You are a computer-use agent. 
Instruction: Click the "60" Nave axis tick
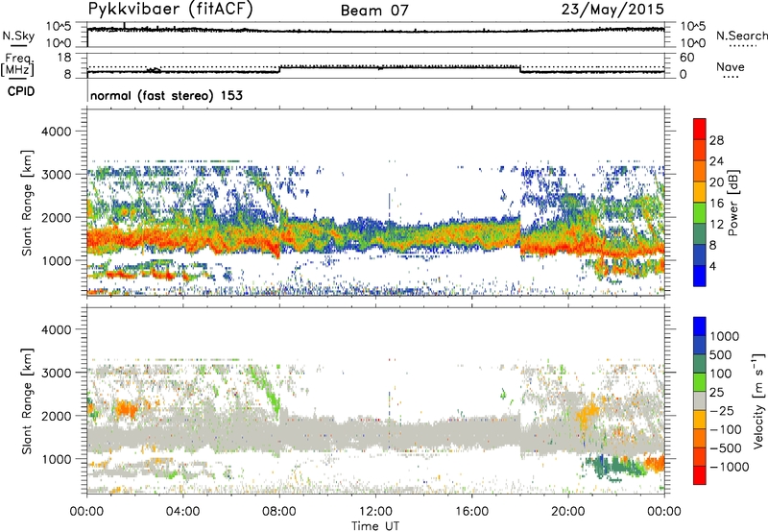pyautogui.click(x=686, y=58)
